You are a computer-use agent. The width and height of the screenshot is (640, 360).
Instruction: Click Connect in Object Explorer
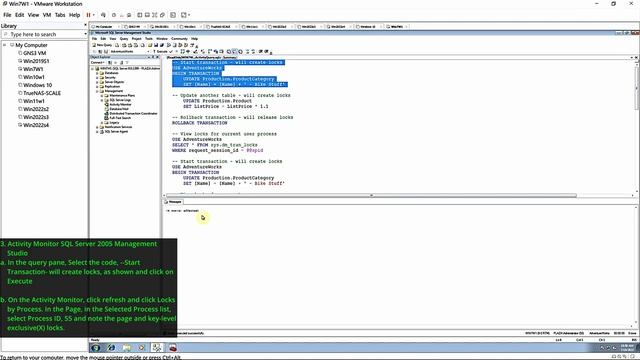[98, 62]
